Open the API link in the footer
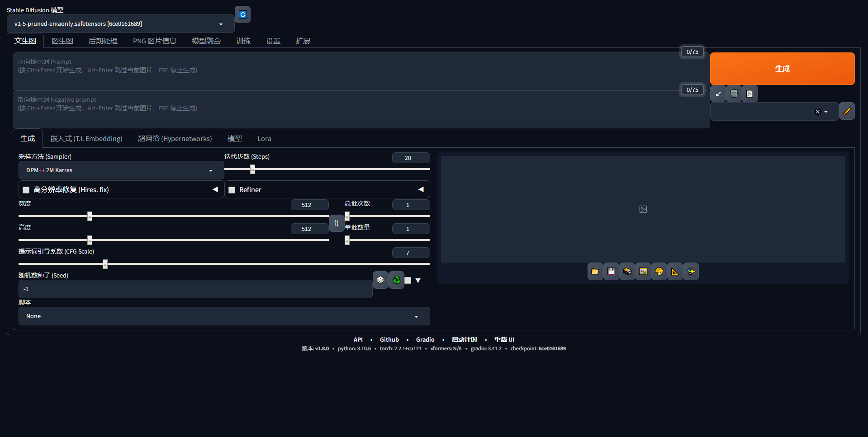 tap(358, 340)
